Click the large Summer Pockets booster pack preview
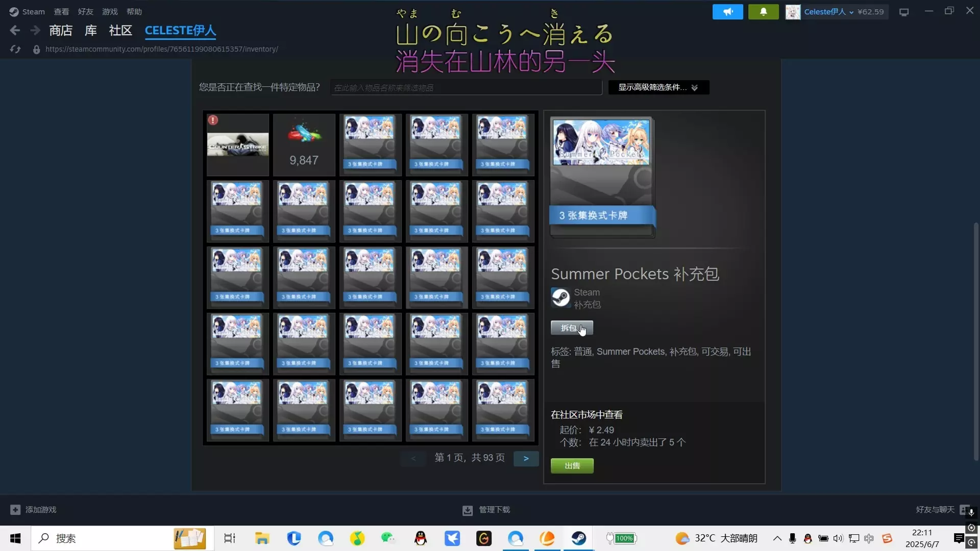The height and width of the screenshot is (551, 980). coord(602,178)
